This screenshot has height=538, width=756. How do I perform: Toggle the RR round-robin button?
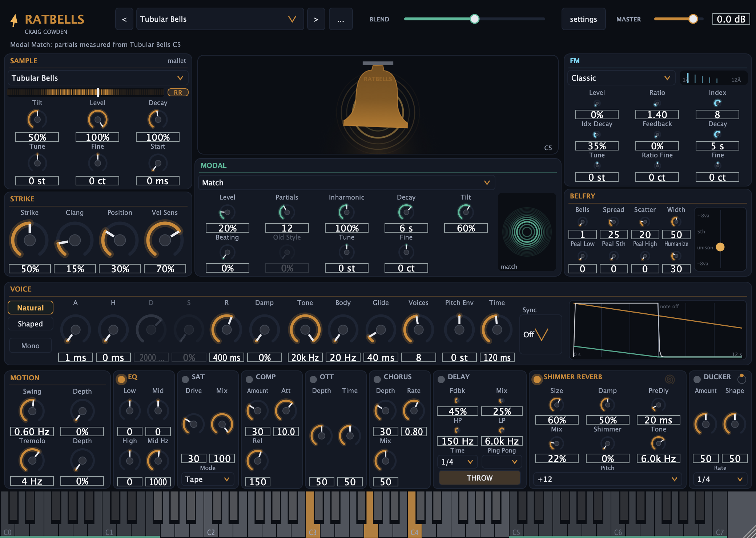178,92
